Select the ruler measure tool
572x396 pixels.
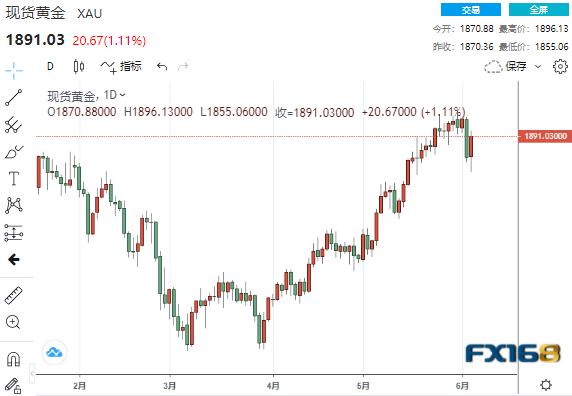tap(13, 295)
